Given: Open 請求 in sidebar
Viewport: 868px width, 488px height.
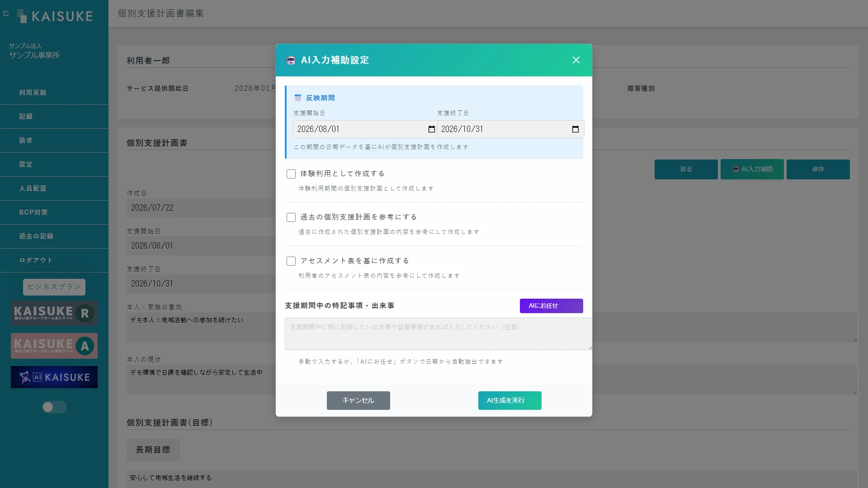Looking at the screenshot, I should click(54, 141).
